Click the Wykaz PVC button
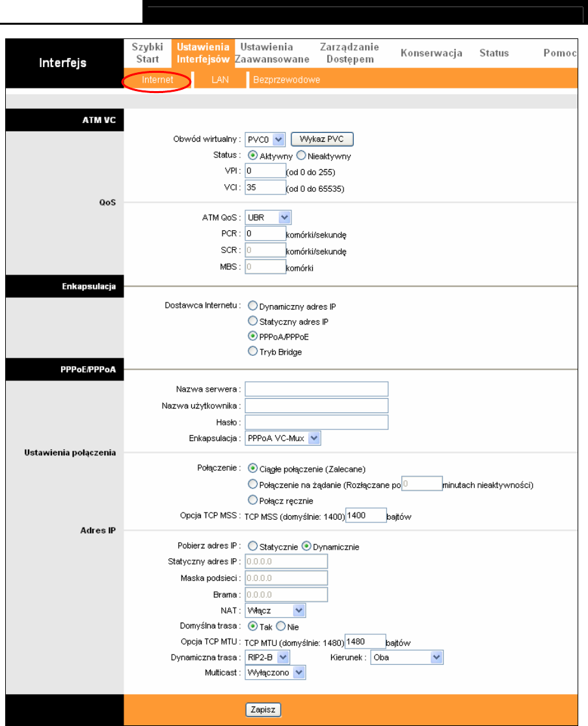Screen dimensions: 588x726 [322, 139]
